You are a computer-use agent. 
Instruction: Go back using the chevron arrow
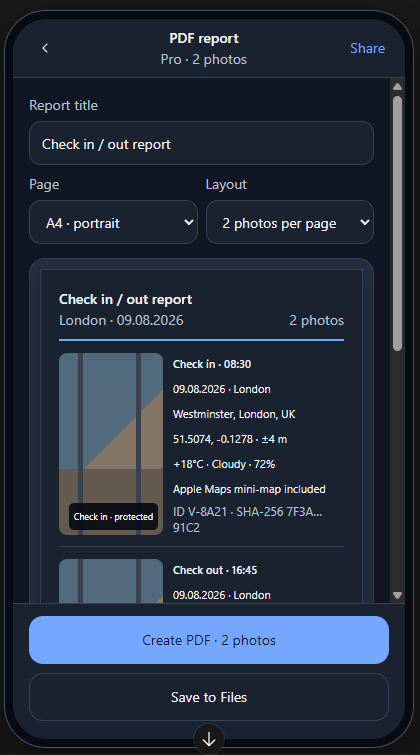[x=45, y=48]
